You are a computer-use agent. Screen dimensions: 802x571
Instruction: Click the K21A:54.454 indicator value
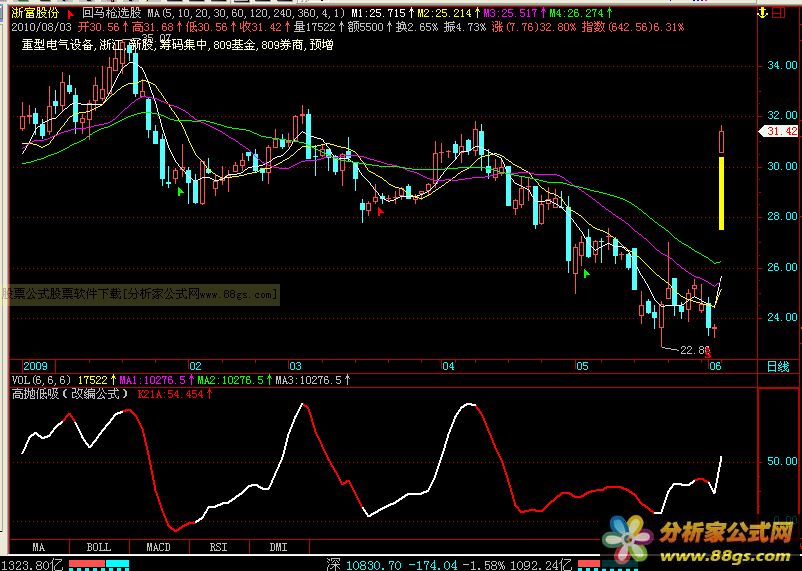170,394
